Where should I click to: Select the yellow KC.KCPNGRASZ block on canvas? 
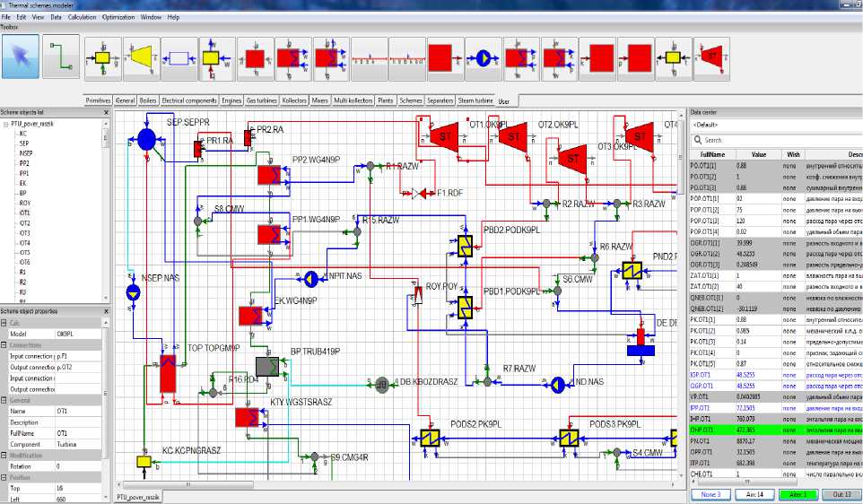(143, 461)
